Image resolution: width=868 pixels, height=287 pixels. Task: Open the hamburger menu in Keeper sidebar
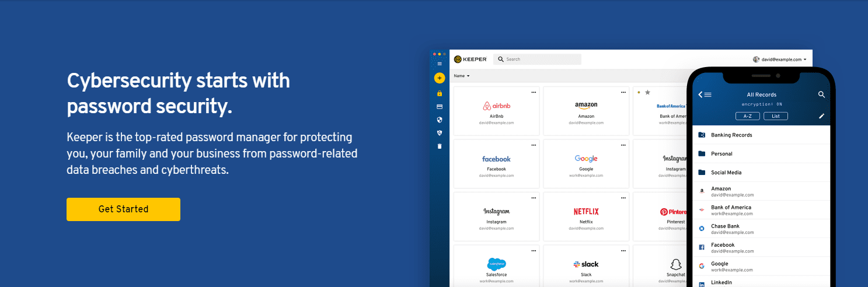440,64
